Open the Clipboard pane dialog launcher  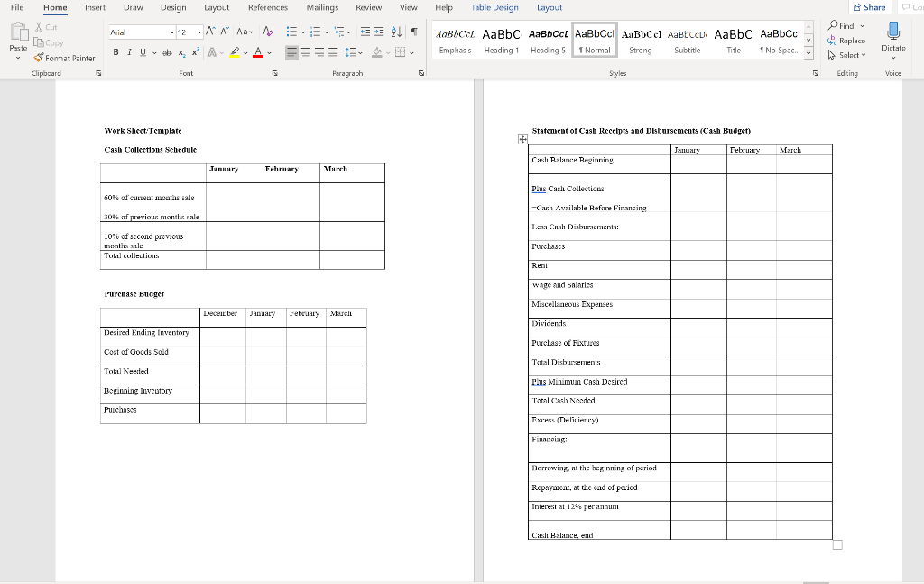pyautogui.click(x=98, y=73)
